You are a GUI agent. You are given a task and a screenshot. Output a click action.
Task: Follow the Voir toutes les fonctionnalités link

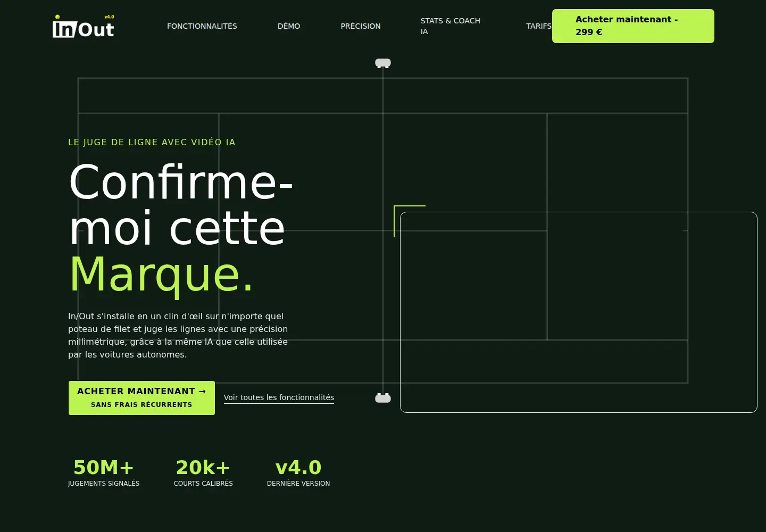tap(279, 397)
